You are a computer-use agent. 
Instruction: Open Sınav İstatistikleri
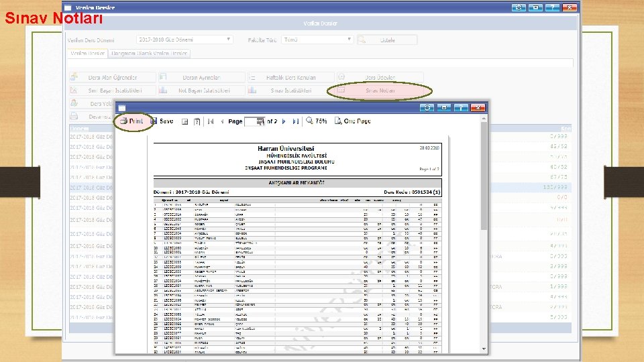(x=290, y=90)
